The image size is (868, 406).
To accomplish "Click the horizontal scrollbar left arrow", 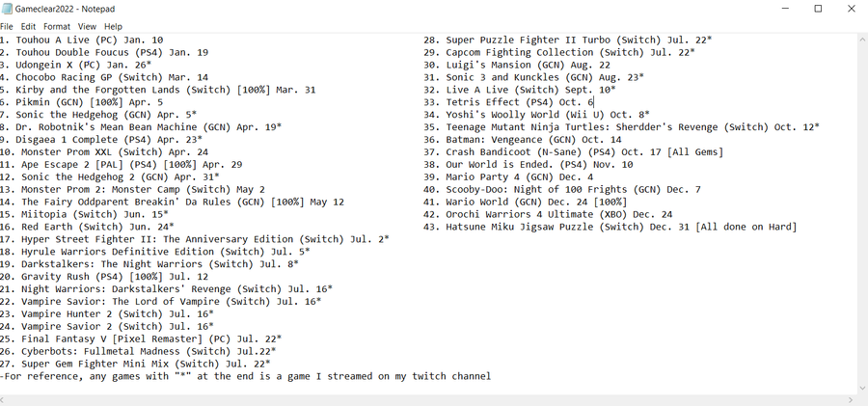I will pos(5,399).
